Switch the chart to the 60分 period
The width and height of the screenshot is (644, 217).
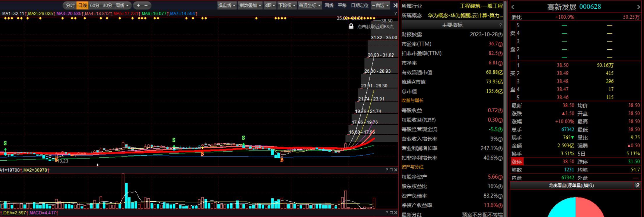click(x=95, y=5)
